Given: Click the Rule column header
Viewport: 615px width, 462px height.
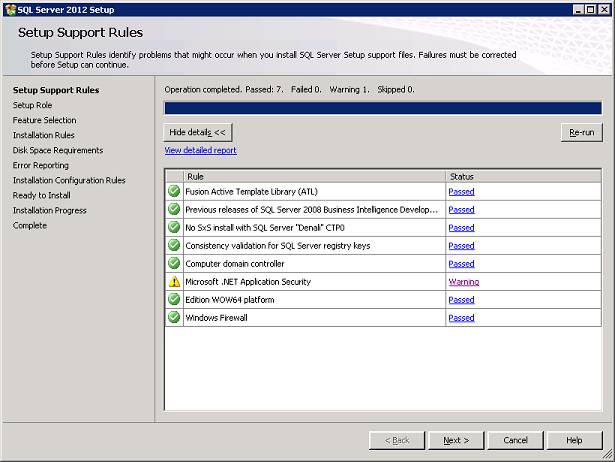Looking at the screenshot, I should coord(315,176).
